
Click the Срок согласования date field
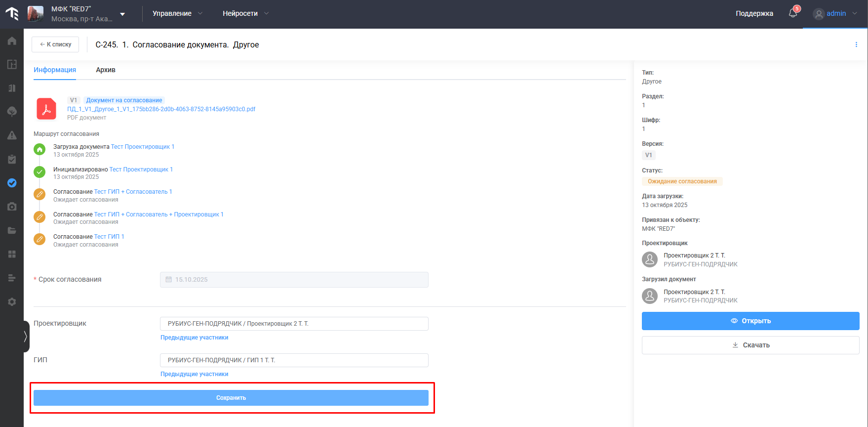click(294, 280)
